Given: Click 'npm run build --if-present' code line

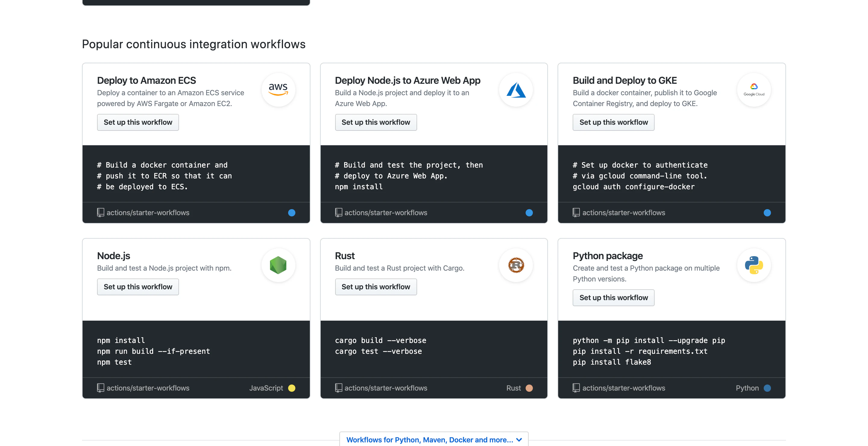Looking at the screenshot, I should tap(154, 351).
